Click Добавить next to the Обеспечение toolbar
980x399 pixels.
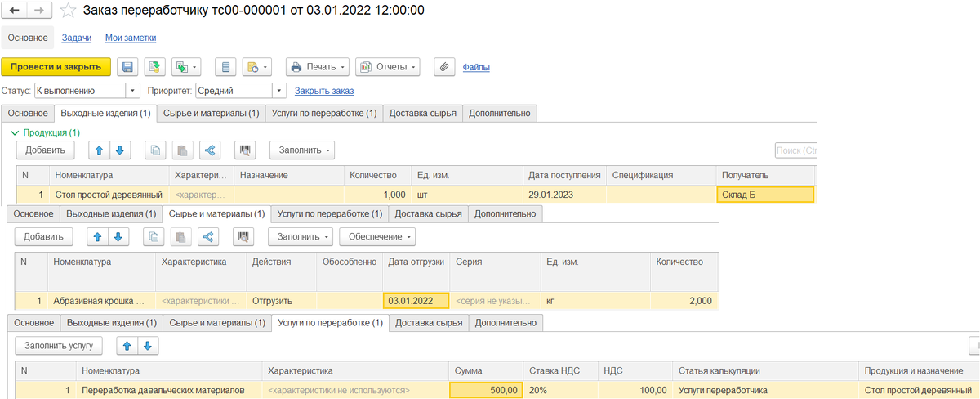[x=44, y=236]
